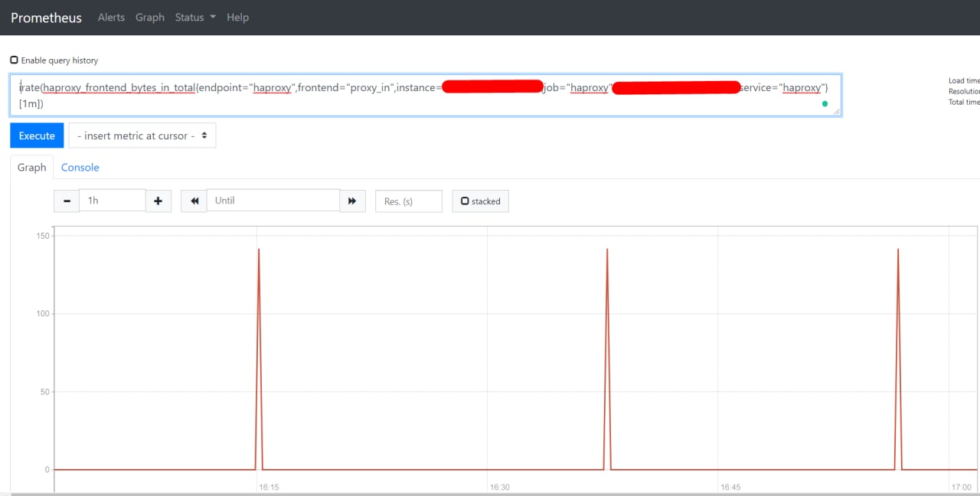This screenshot has height=496, width=980.
Task: Toggle the stacked graph option
Action: click(x=481, y=201)
